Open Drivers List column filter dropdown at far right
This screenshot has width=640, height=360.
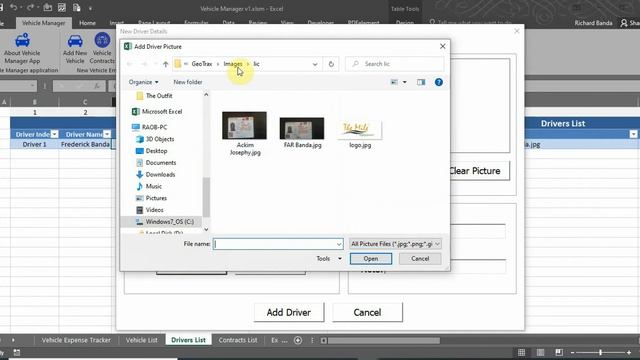point(633,134)
